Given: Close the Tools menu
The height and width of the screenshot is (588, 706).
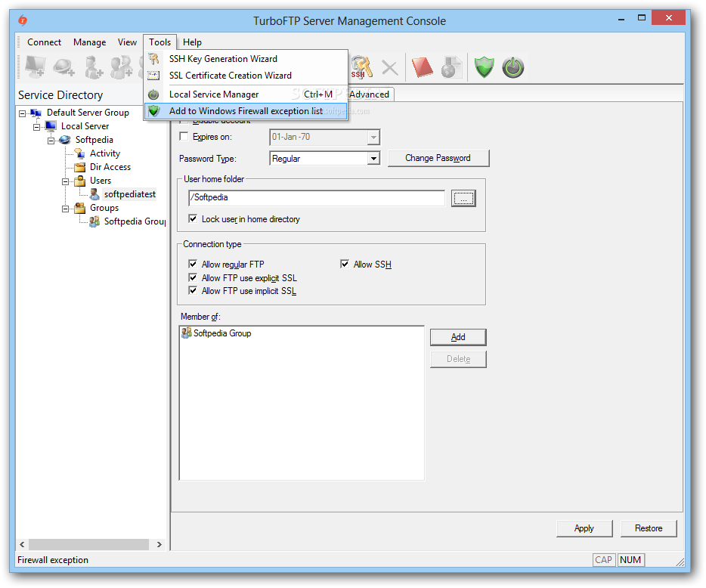Looking at the screenshot, I should [159, 42].
